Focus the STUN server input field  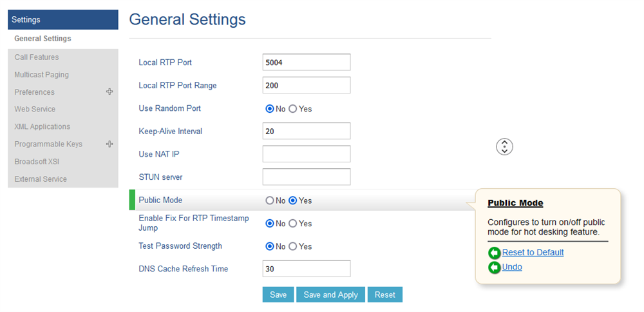[x=307, y=177]
